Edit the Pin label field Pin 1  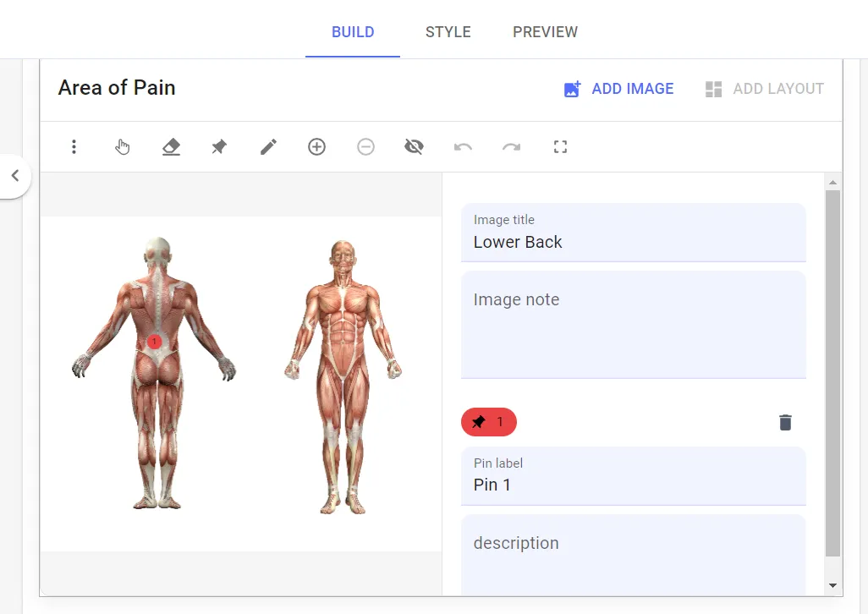coord(634,475)
